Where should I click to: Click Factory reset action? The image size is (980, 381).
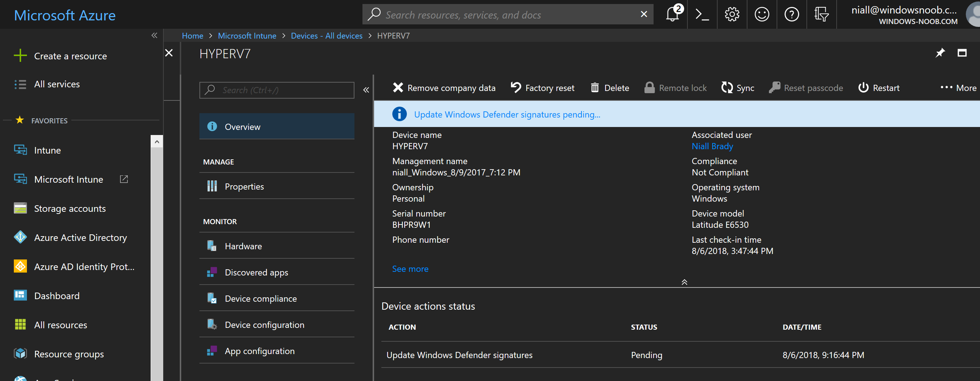point(543,88)
